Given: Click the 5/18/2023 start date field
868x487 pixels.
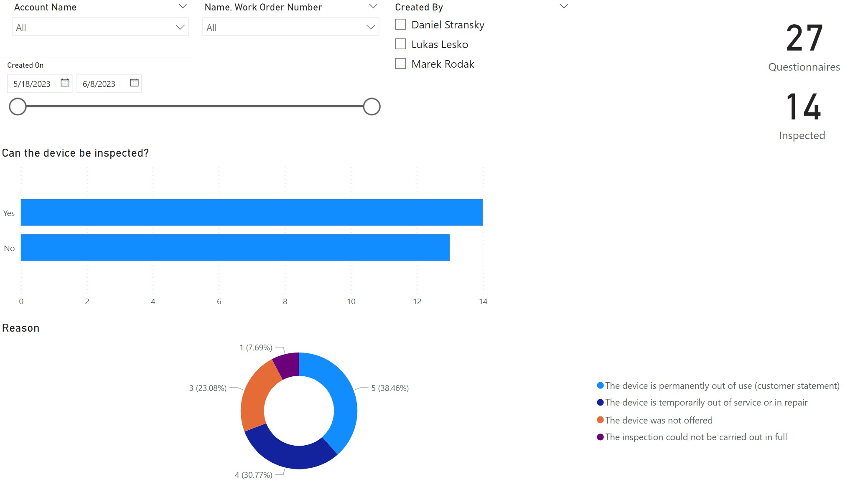Looking at the screenshot, I should [32, 84].
